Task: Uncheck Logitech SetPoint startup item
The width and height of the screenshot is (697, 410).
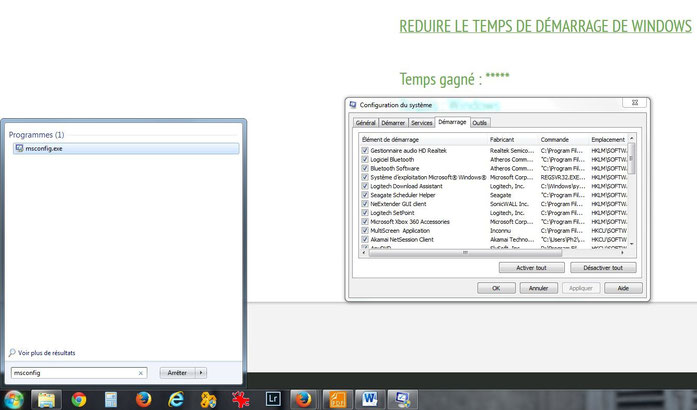Action: point(365,213)
